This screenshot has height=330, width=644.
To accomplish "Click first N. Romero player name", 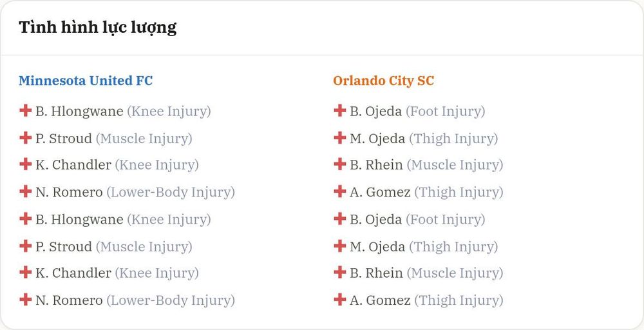I will [69, 192].
